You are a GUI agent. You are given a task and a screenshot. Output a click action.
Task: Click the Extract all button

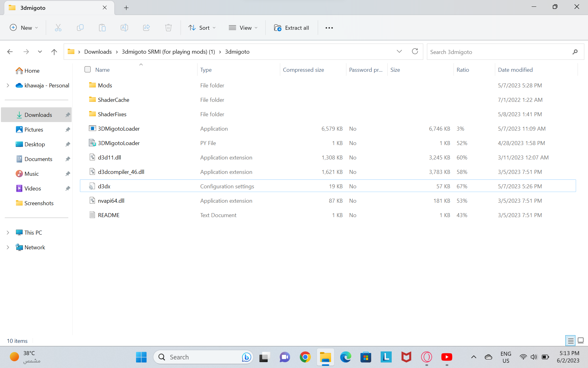291,28
